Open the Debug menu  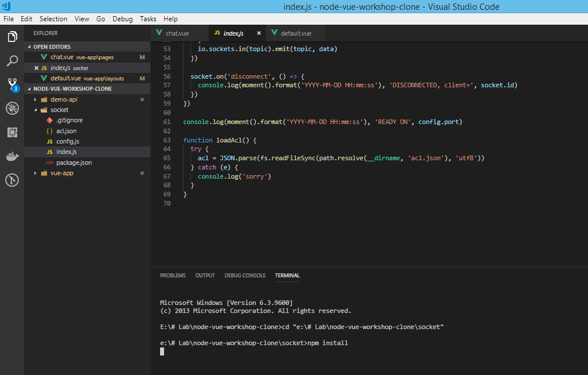[122, 18]
